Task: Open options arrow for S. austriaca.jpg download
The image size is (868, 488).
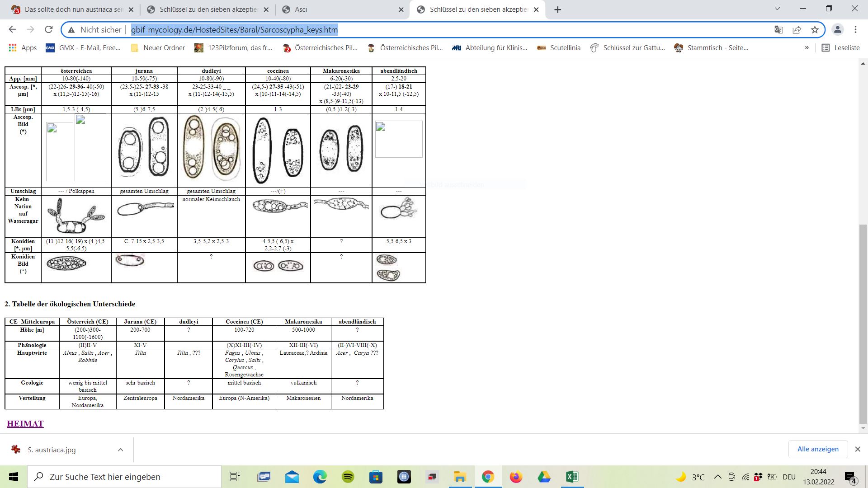Action: coord(120,450)
